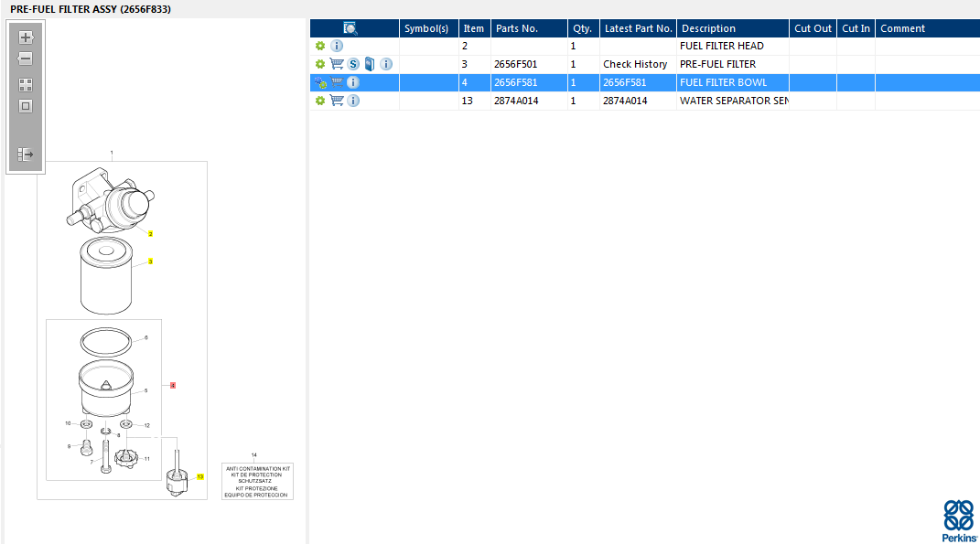980x544 pixels.
Task: Click the S supersession icon for 2656F501
Action: (353, 64)
